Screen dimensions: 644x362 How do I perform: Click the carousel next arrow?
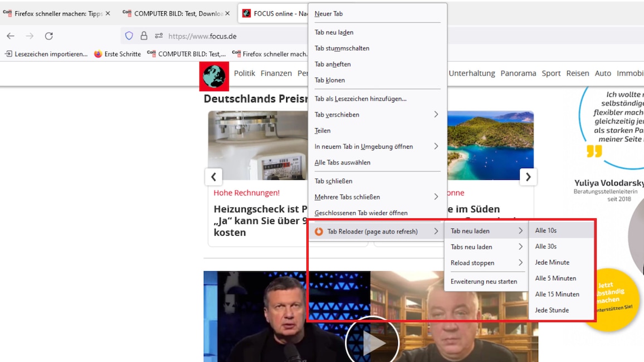pyautogui.click(x=528, y=177)
